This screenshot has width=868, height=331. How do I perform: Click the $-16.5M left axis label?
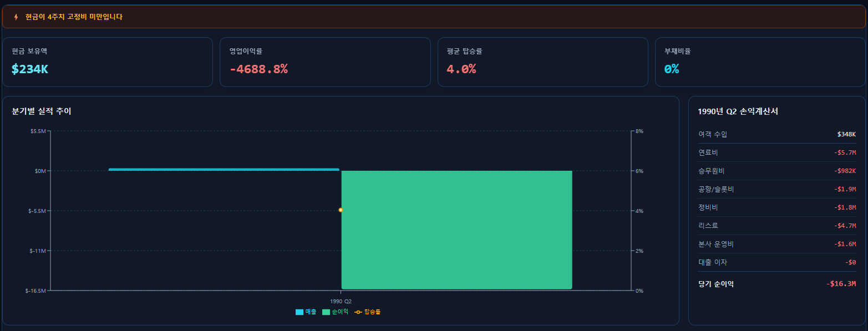point(35,291)
